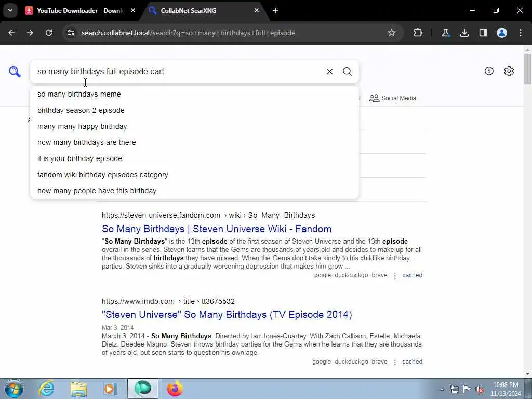
Task: Reload the current page
Action: click(x=49, y=33)
